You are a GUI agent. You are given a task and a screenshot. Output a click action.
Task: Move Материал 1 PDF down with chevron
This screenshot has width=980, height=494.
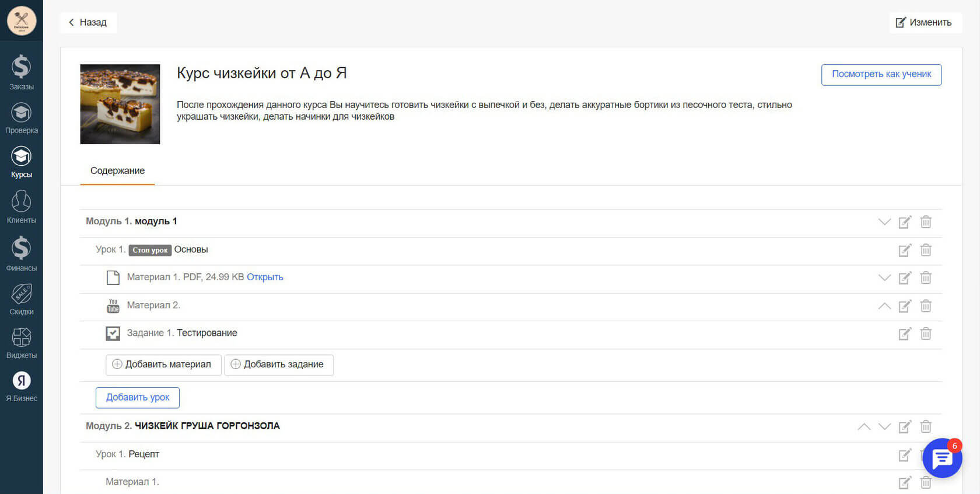point(884,278)
